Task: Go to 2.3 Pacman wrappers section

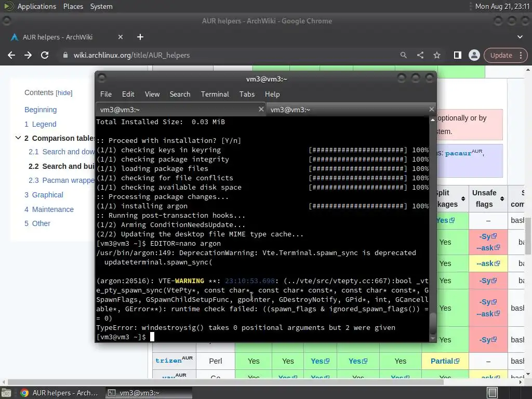Action: click(x=61, y=180)
